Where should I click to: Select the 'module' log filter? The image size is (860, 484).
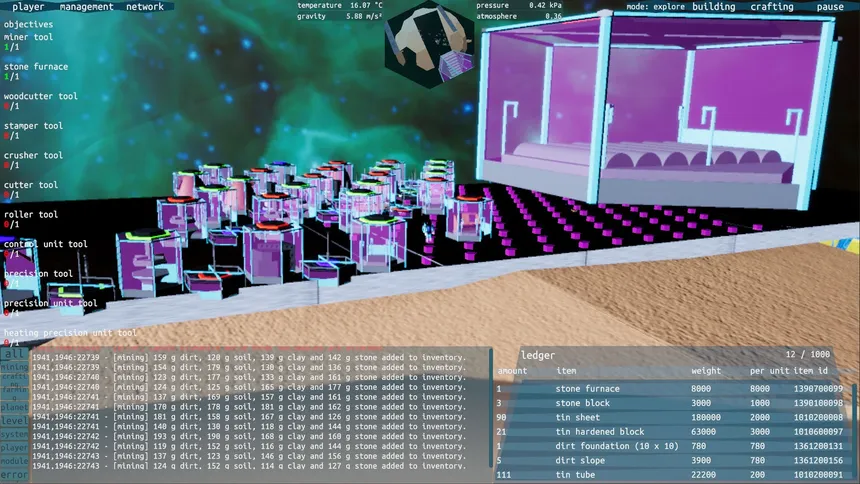[x=14, y=461]
